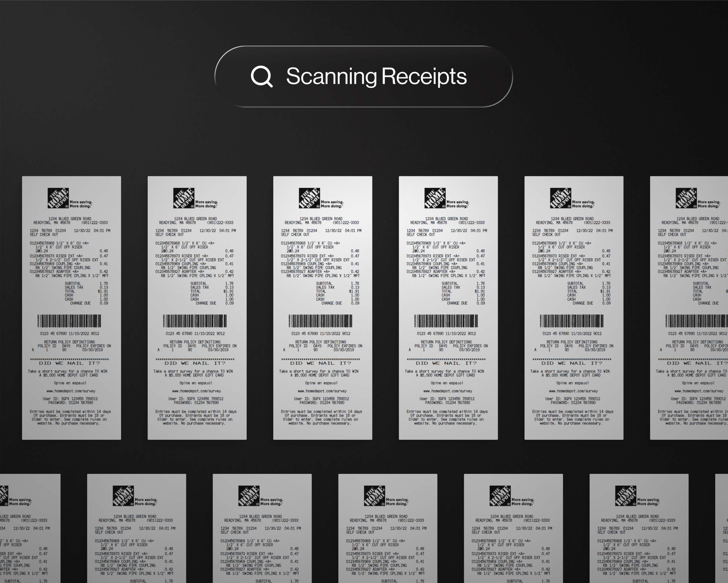Open the second receipt in the bottom row

(137, 528)
